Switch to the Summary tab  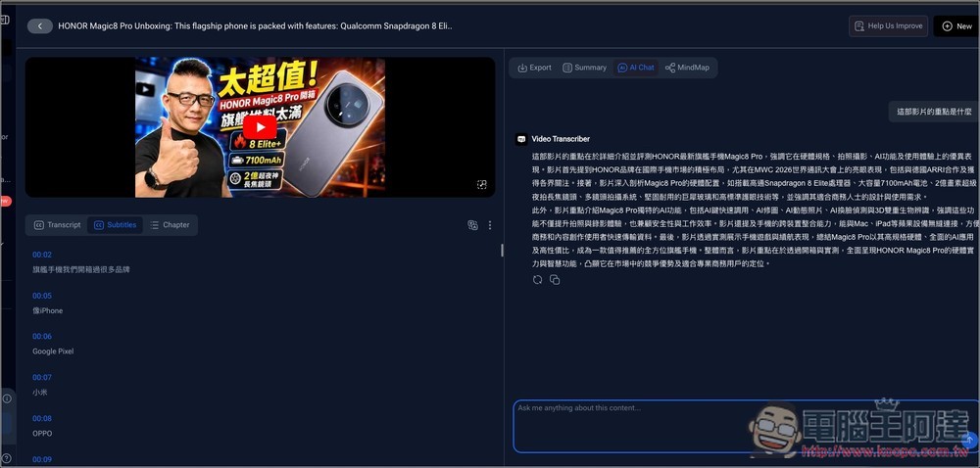pyautogui.click(x=584, y=68)
